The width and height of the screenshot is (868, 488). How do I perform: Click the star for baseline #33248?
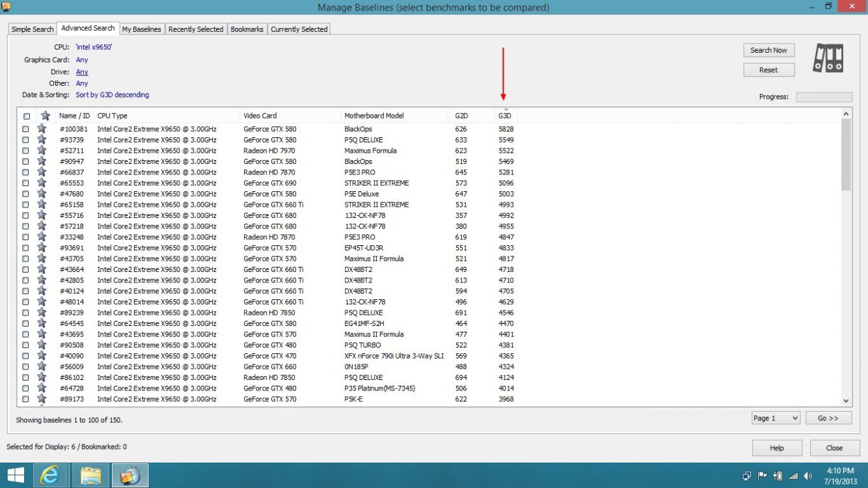[42, 237]
